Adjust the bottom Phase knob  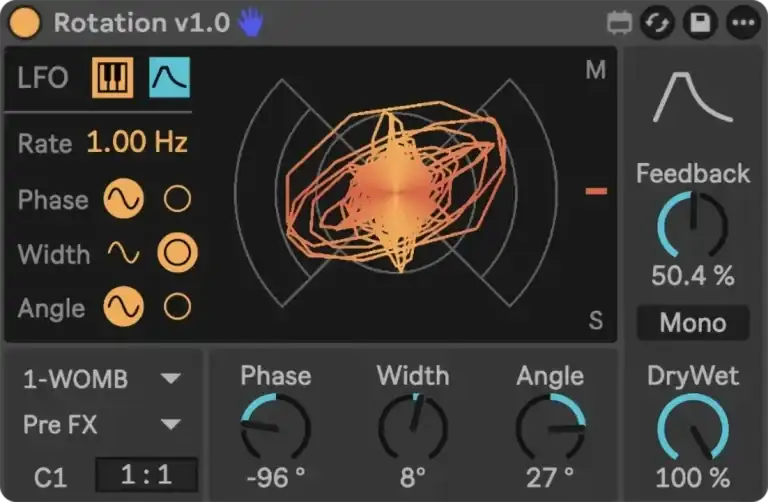point(275,427)
